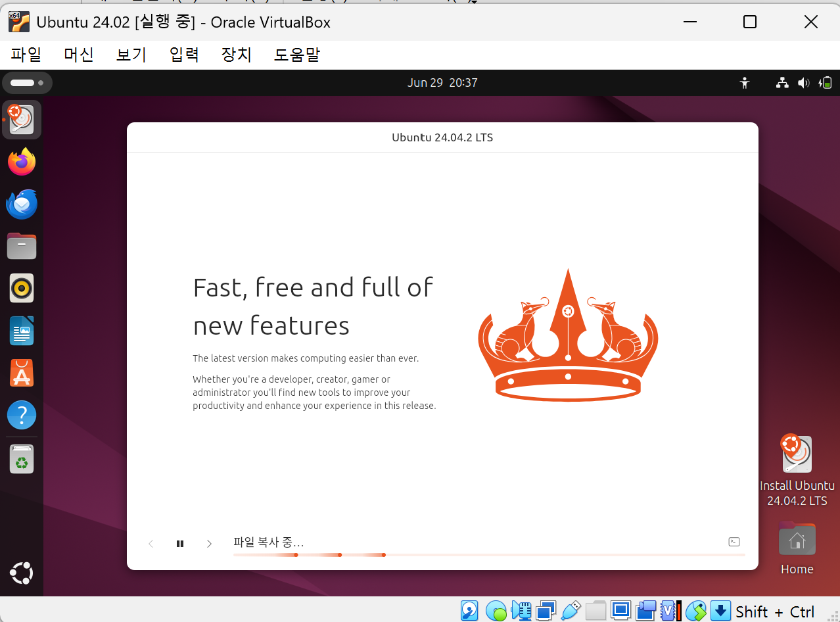Image resolution: width=840 pixels, height=622 pixels.
Task: Open the 도움말 menu
Action: [296, 55]
